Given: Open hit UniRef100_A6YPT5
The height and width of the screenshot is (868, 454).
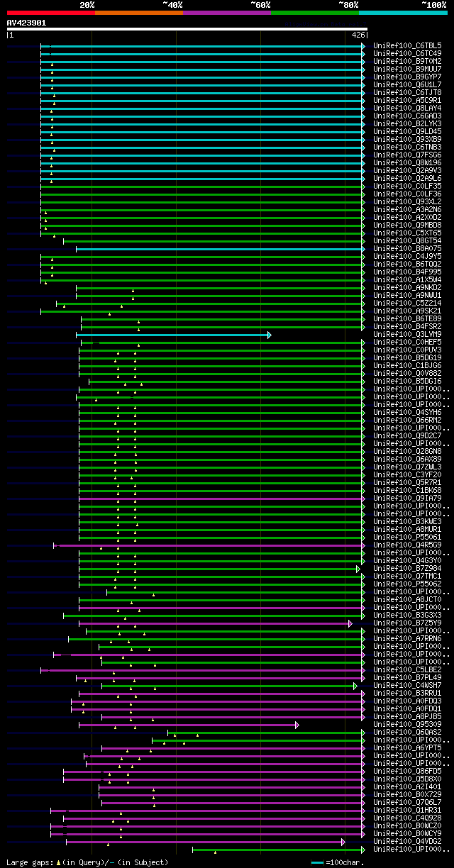Looking at the screenshot, I should tap(408, 748).
